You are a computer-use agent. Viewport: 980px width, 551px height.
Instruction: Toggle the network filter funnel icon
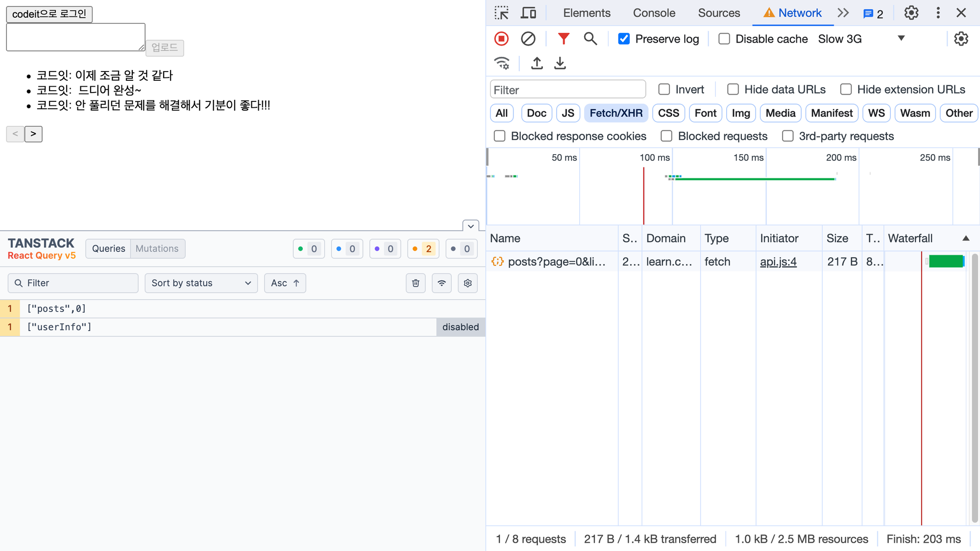point(563,39)
